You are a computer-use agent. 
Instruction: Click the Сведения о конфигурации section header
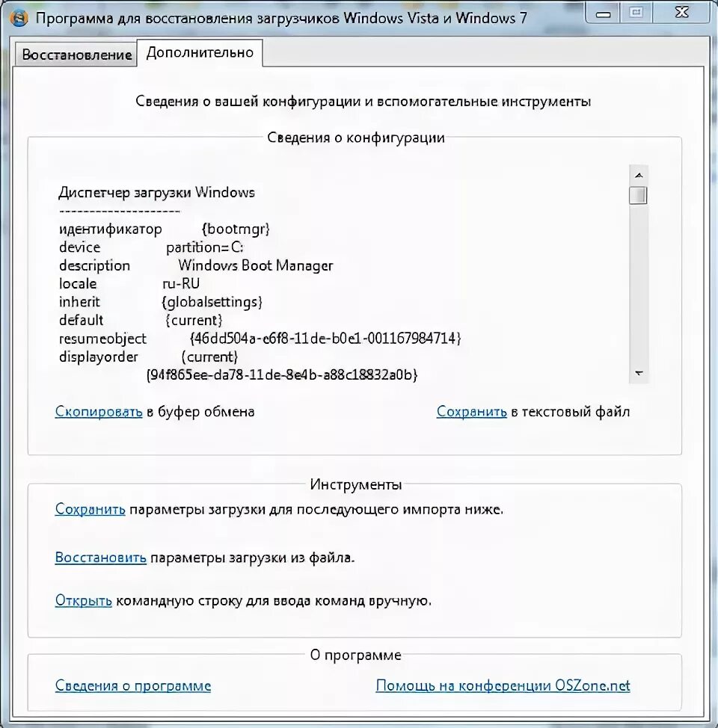tap(355, 138)
